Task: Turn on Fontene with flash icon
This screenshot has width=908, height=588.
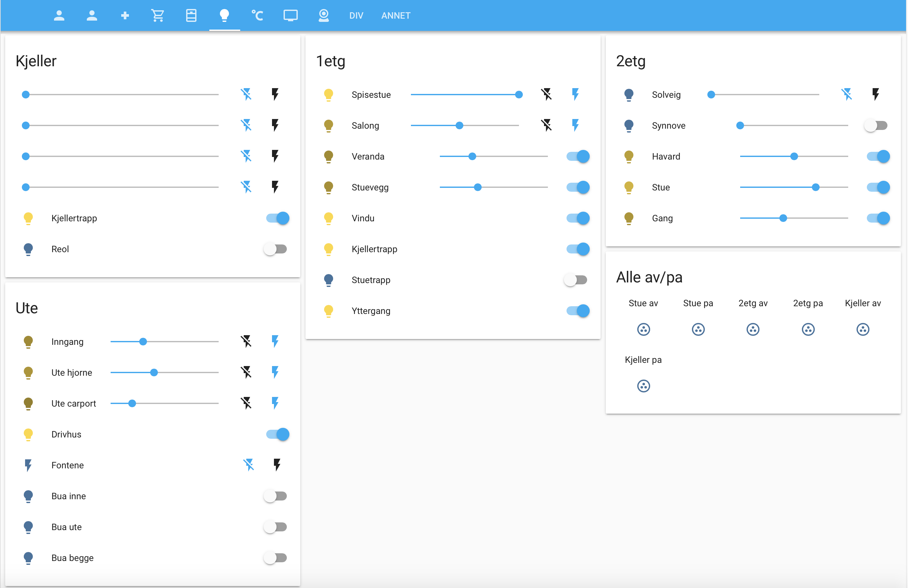Action: (x=277, y=465)
